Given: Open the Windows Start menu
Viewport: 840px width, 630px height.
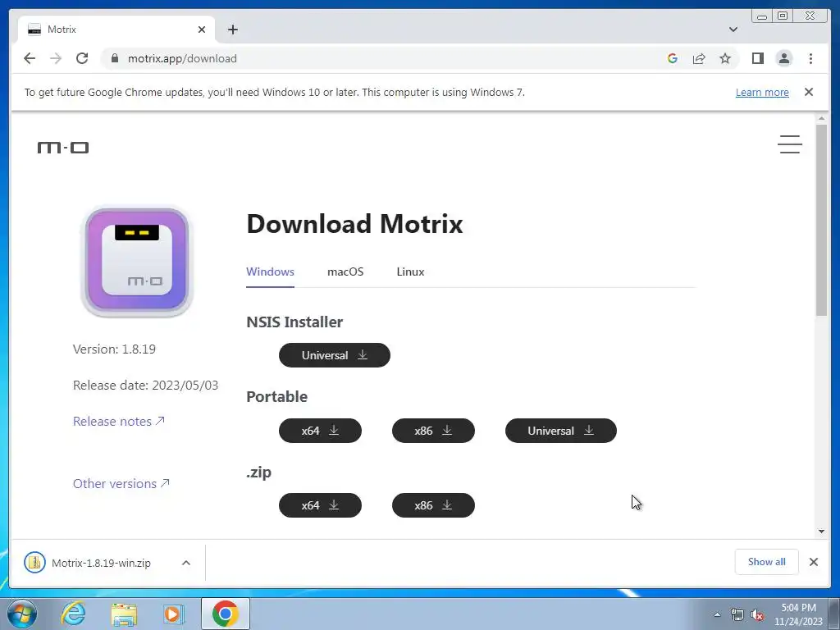Looking at the screenshot, I should click(22, 614).
